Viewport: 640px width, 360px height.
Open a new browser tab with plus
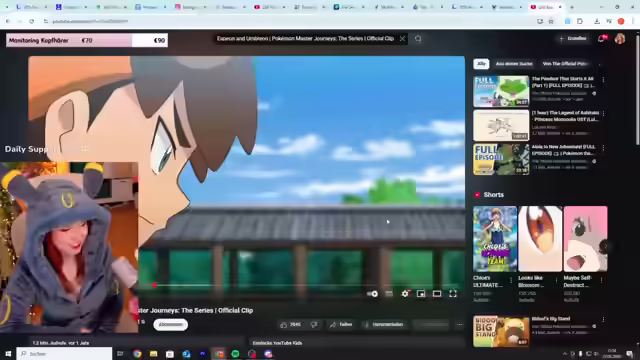pyautogui.click(x=572, y=7)
